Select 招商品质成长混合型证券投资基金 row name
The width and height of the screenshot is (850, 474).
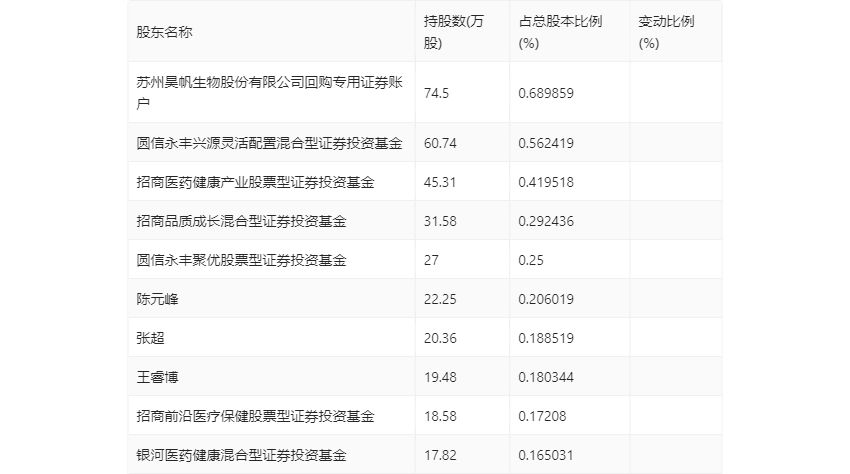pos(241,221)
